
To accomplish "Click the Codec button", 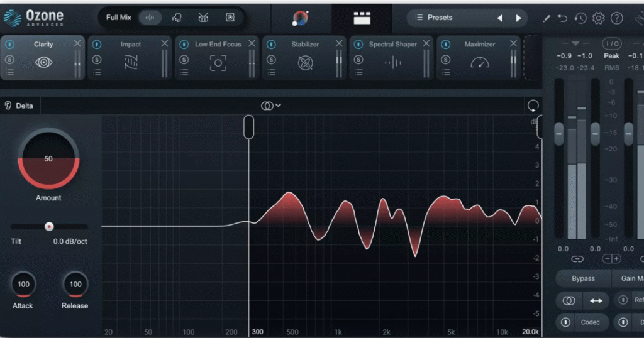I will pyautogui.click(x=591, y=322).
